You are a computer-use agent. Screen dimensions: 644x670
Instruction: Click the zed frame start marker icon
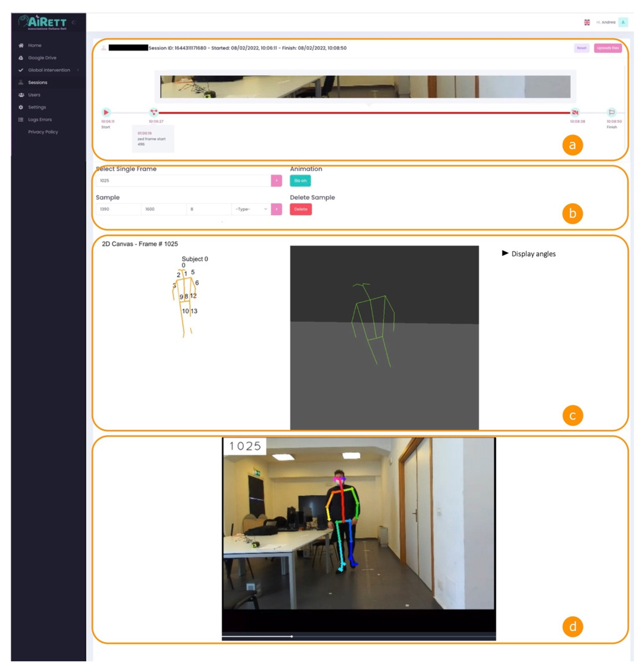(x=154, y=112)
